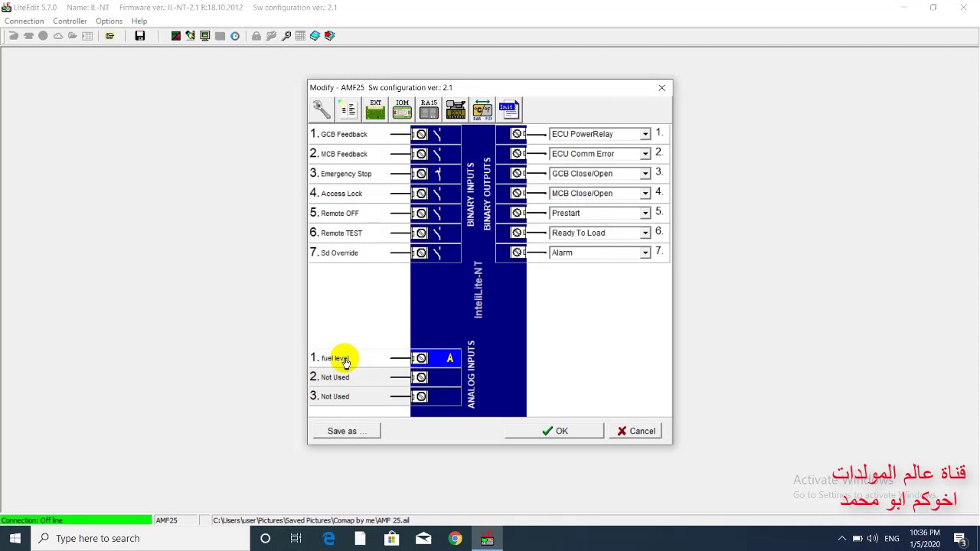Open the °C/°F units conversion icon
This screenshot has width=980, height=551.
coord(482,110)
